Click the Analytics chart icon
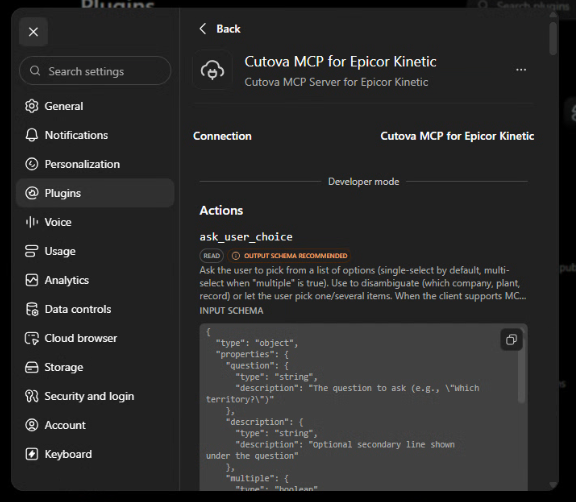This screenshot has width=576, height=502. click(x=32, y=280)
